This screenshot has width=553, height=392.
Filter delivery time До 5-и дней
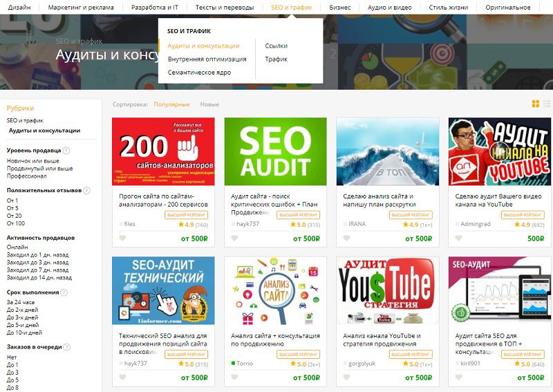[x=23, y=326]
